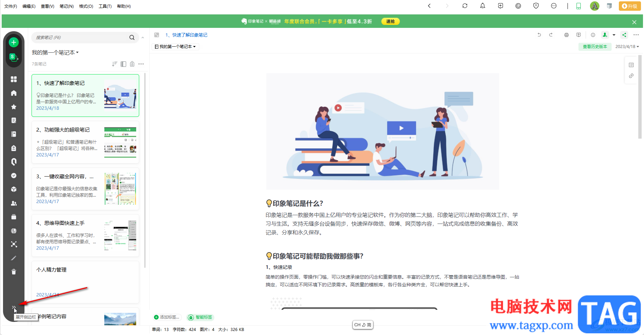Image resolution: width=644 pixels, height=335 pixels.
Task: Open the note toolbar more options ellipsis
Action: (x=636, y=35)
